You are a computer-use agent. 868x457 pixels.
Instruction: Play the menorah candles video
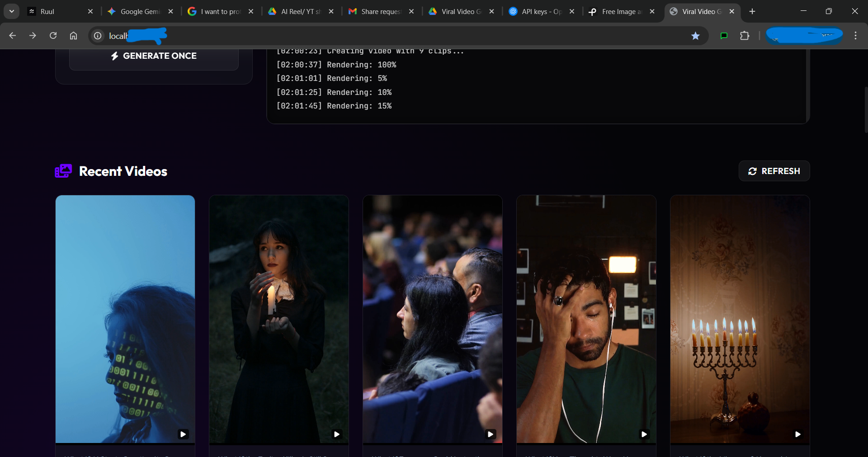tap(798, 434)
